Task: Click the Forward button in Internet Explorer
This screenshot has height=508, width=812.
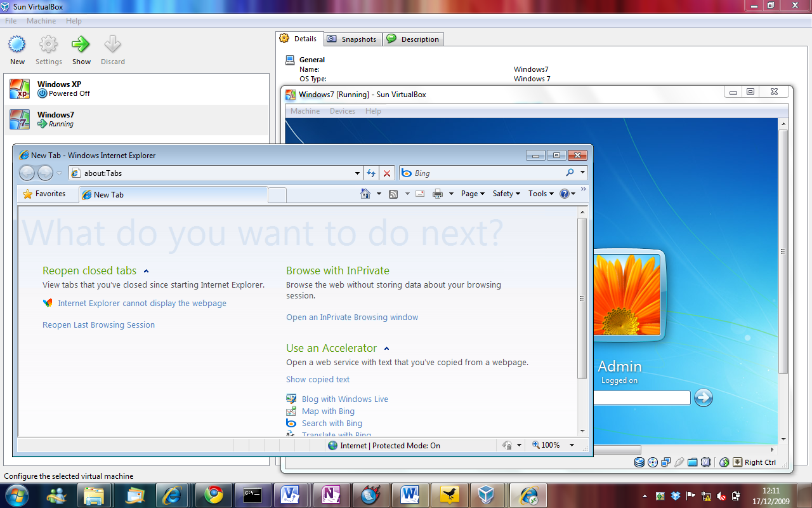Action: coord(45,173)
